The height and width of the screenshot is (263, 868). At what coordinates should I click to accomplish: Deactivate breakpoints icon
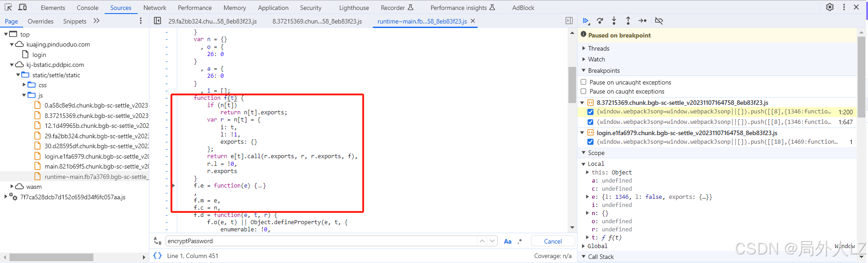point(659,21)
